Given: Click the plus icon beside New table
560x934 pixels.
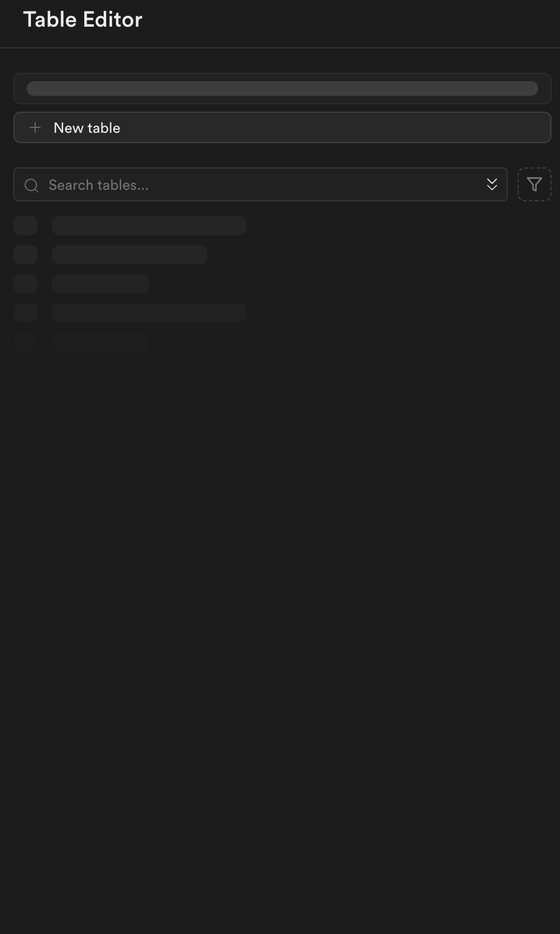Looking at the screenshot, I should pyautogui.click(x=35, y=127).
